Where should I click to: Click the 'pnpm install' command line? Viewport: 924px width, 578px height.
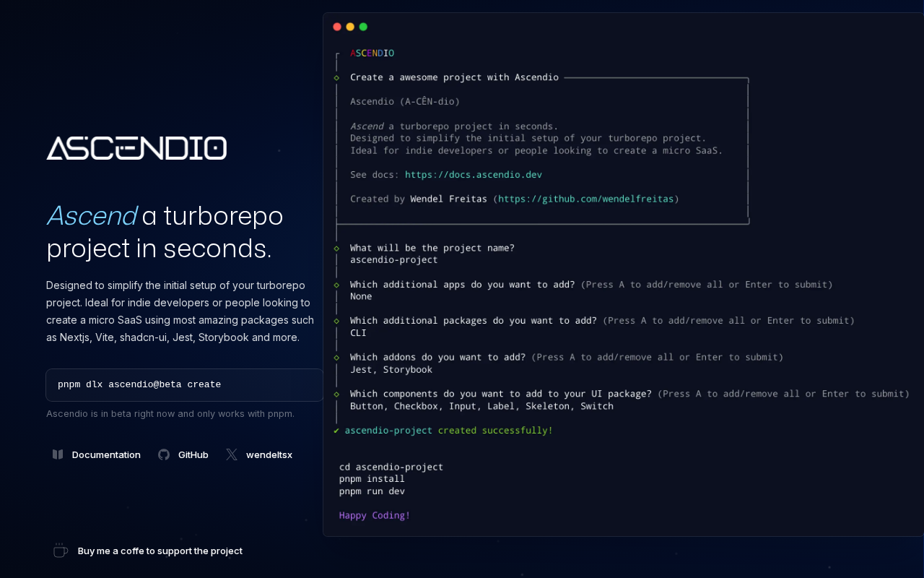[x=372, y=479]
